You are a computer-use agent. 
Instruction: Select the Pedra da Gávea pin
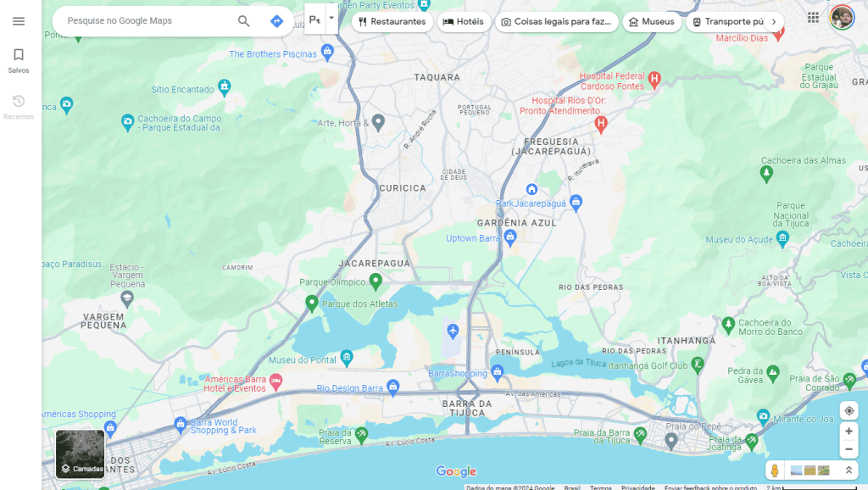(x=773, y=373)
